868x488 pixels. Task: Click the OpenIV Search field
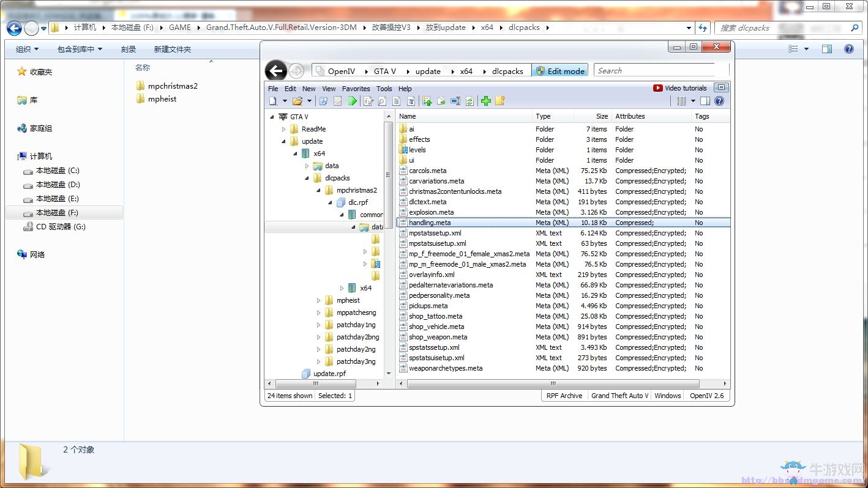tap(654, 71)
